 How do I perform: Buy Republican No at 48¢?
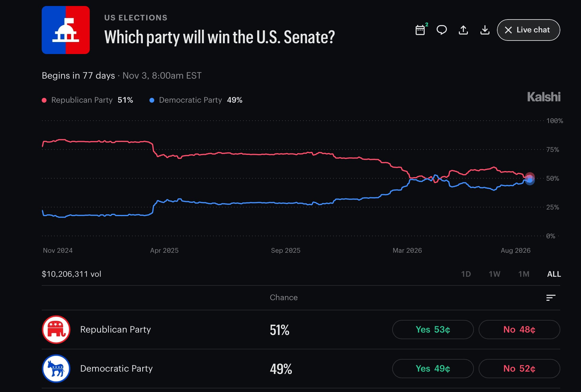519,330
